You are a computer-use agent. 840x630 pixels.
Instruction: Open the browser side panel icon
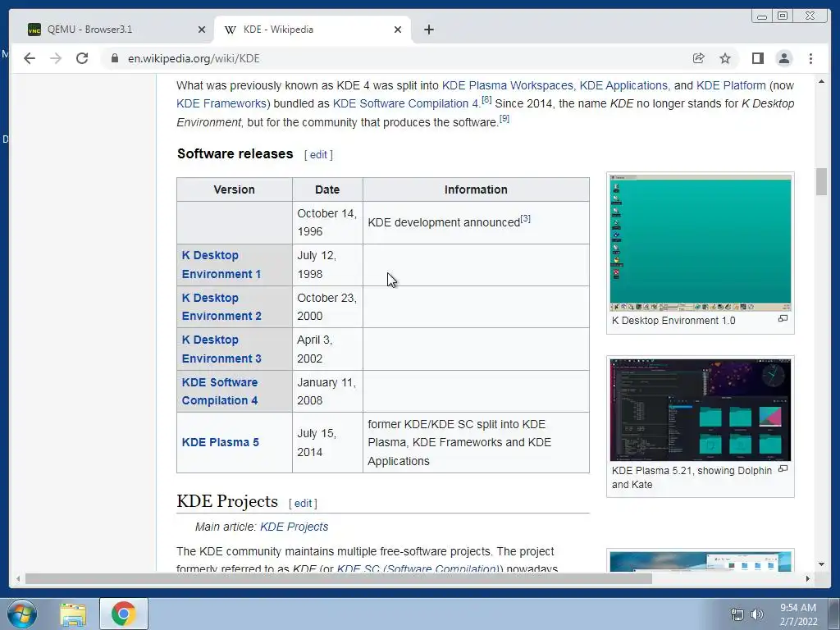[x=757, y=58]
